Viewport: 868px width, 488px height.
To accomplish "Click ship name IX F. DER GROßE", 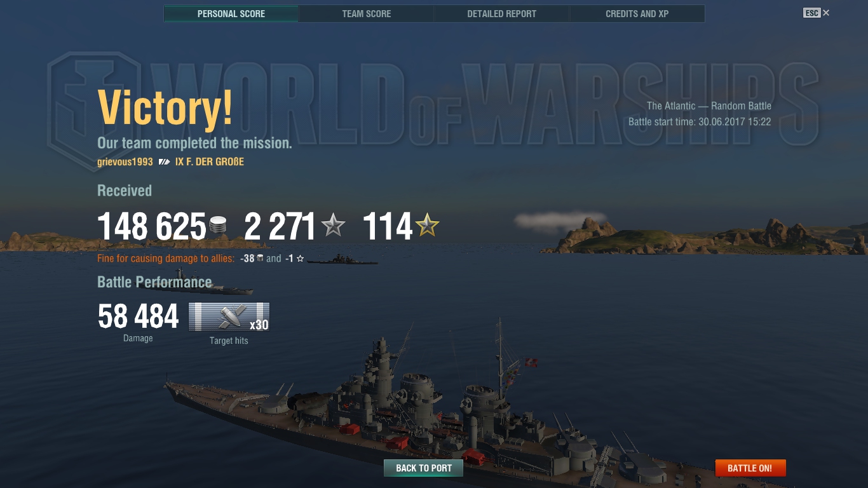I will point(210,162).
